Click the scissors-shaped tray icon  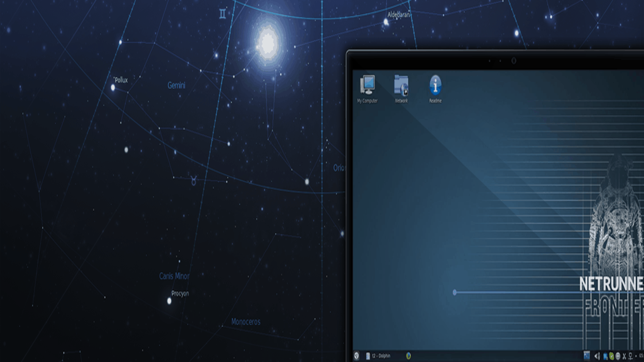624,356
